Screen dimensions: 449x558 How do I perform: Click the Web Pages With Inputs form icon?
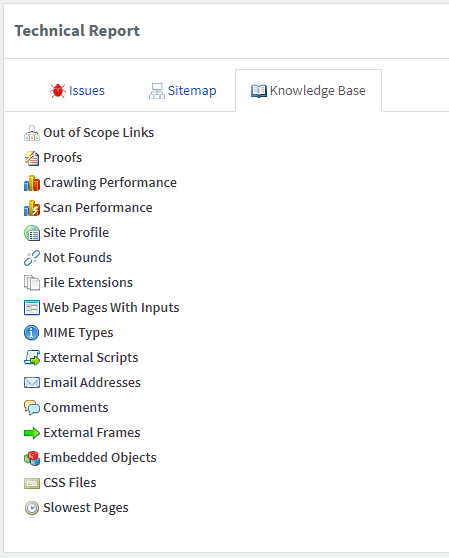click(32, 308)
